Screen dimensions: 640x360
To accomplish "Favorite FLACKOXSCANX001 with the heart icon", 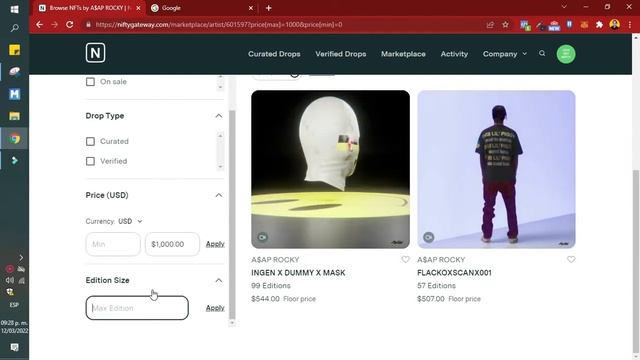I will (x=571, y=260).
